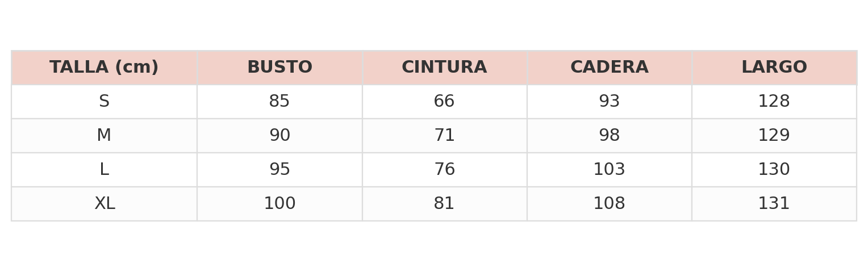Click cintura value 81 for size XL
The height and width of the screenshot is (272, 868).
point(444,204)
